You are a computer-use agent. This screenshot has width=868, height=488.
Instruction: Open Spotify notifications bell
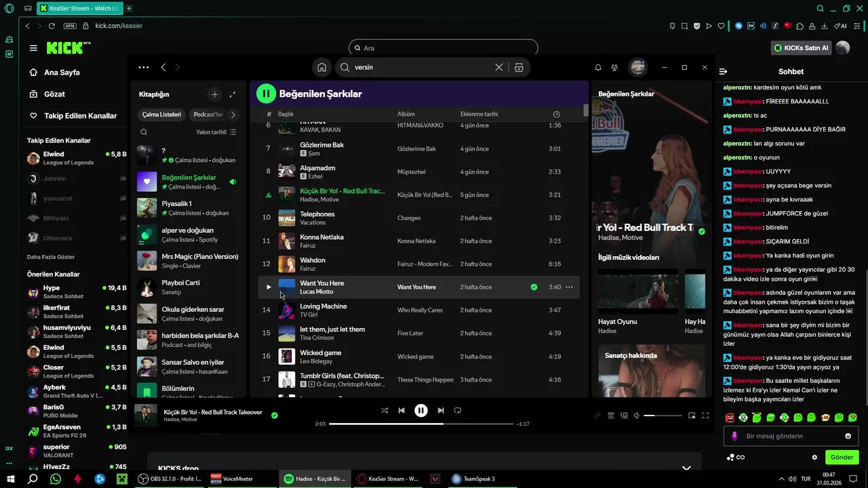click(598, 68)
